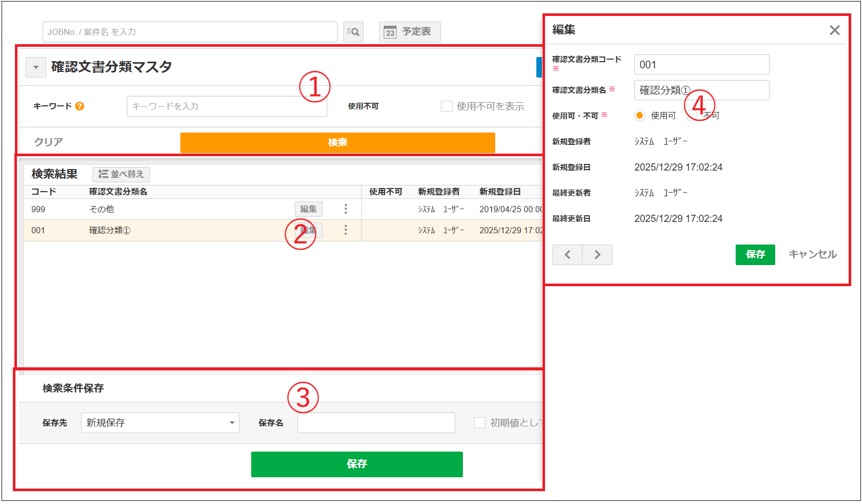Click the green 保存 button under 検索条件保存
862x504 pixels.
pyautogui.click(x=357, y=464)
